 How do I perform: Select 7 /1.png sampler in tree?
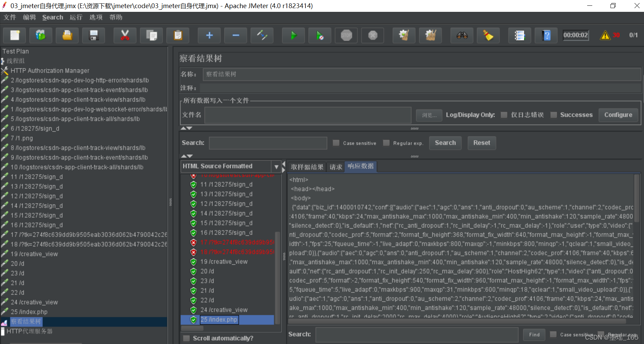pyautogui.click(x=22, y=138)
